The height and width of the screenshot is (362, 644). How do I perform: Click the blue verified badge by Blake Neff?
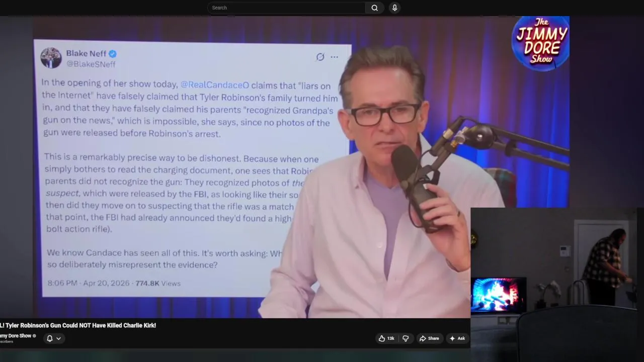click(113, 54)
